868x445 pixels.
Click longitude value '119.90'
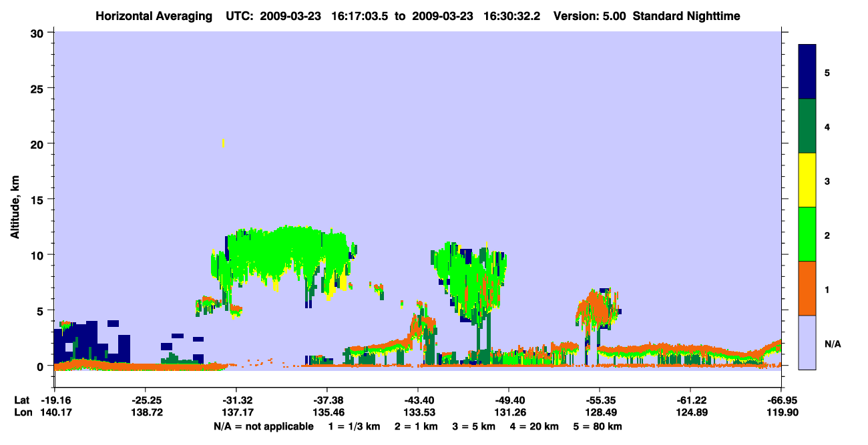pos(781,413)
